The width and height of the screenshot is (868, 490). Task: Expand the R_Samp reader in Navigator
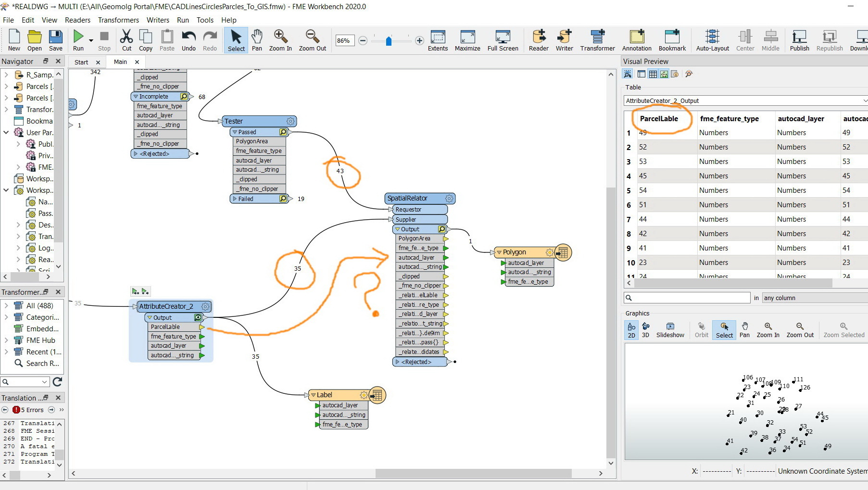[x=6, y=75]
